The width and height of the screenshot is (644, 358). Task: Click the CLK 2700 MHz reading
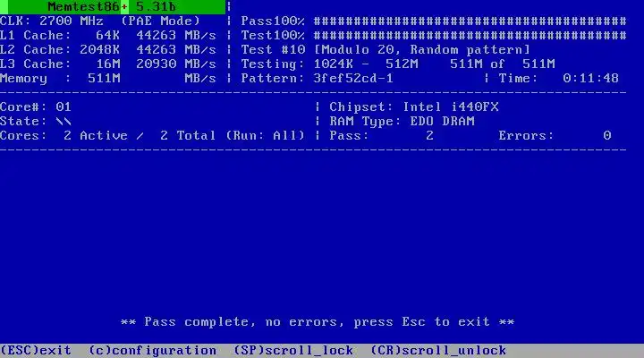pyautogui.click(x=52, y=21)
